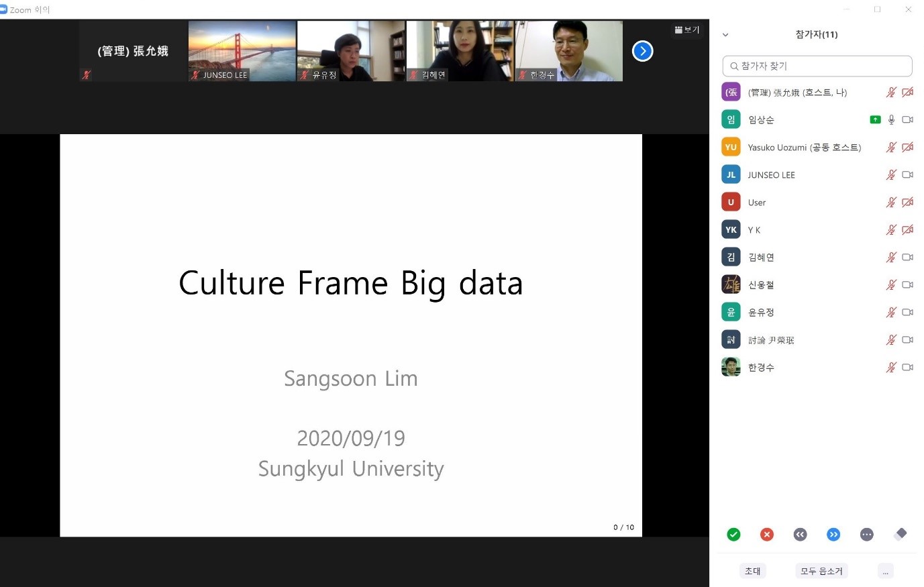This screenshot has width=924, height=587.
Task: Open the gray More reactions icon
Action: tap(867, 534)
